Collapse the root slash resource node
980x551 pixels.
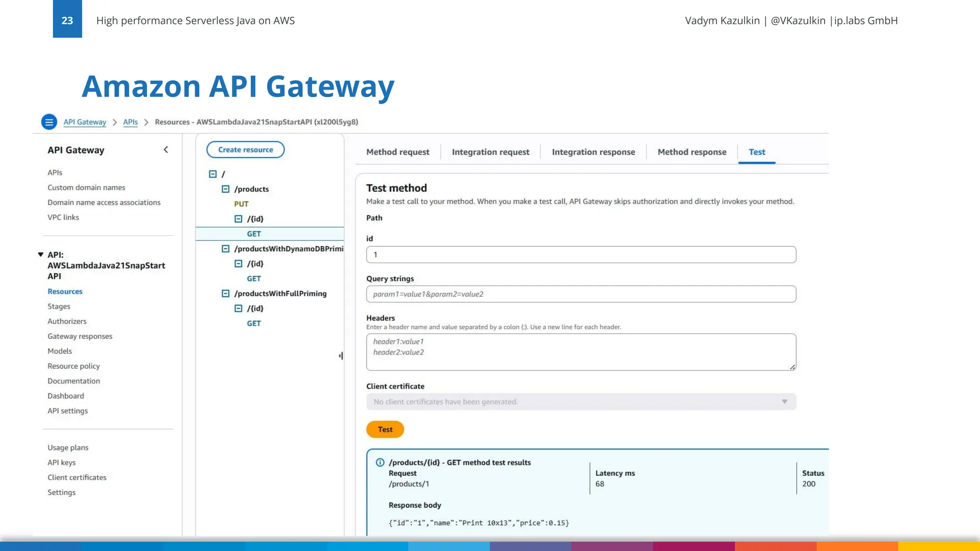coord(213,174)
